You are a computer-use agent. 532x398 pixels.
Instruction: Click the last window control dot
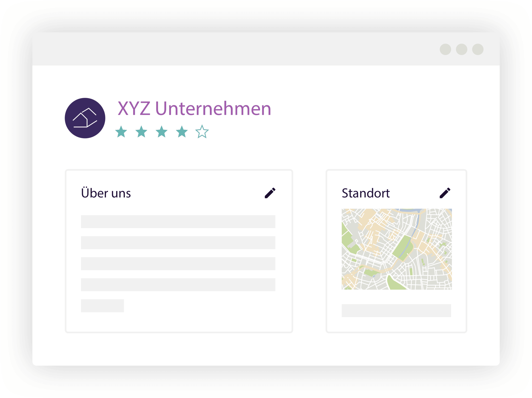pyautogui.click(x=478, y=49)
